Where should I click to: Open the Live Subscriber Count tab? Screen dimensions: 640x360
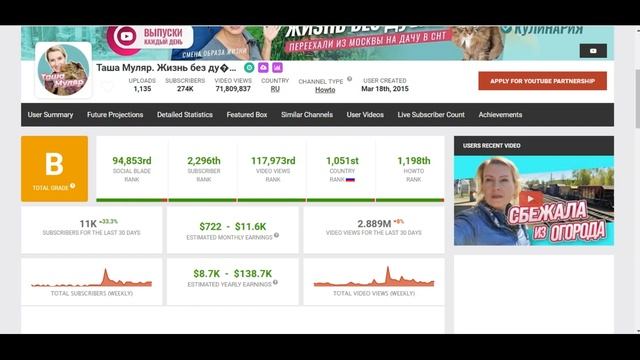tap(431, 115)
